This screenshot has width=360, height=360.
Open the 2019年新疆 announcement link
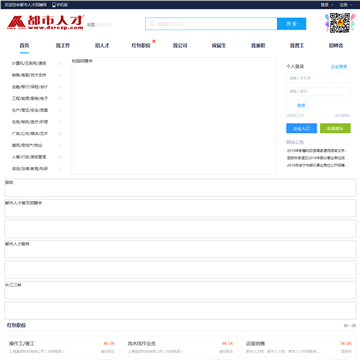click(x=317, y=151)
